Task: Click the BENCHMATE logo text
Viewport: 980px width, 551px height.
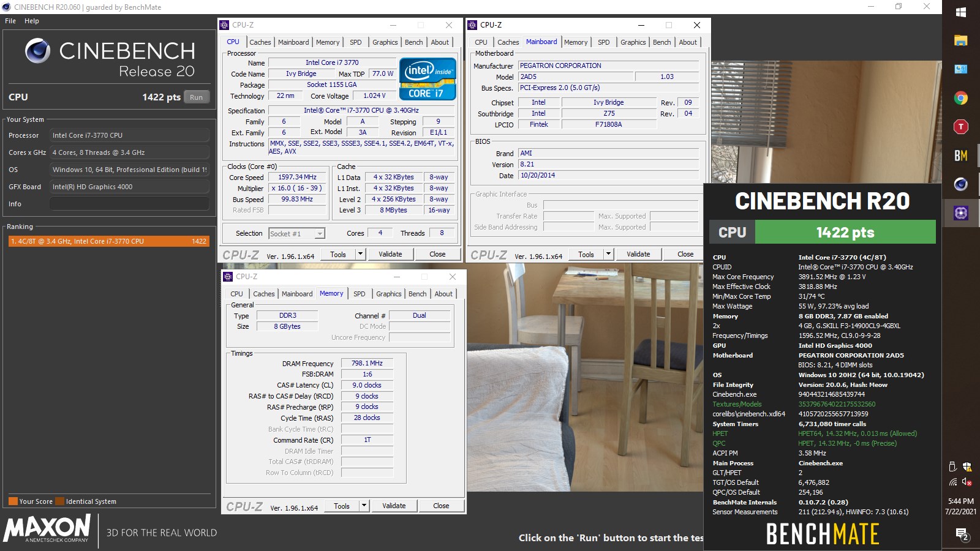Action: point(823,534)
